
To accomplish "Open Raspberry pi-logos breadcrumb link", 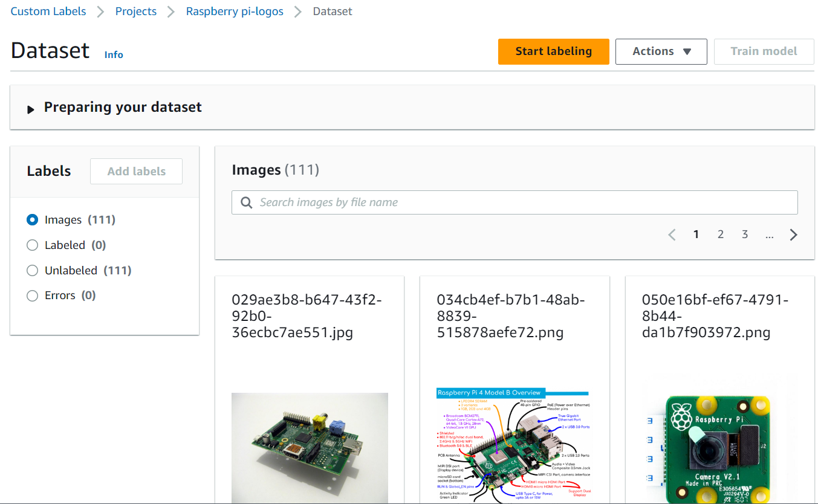I will click(x=235, y=11).
